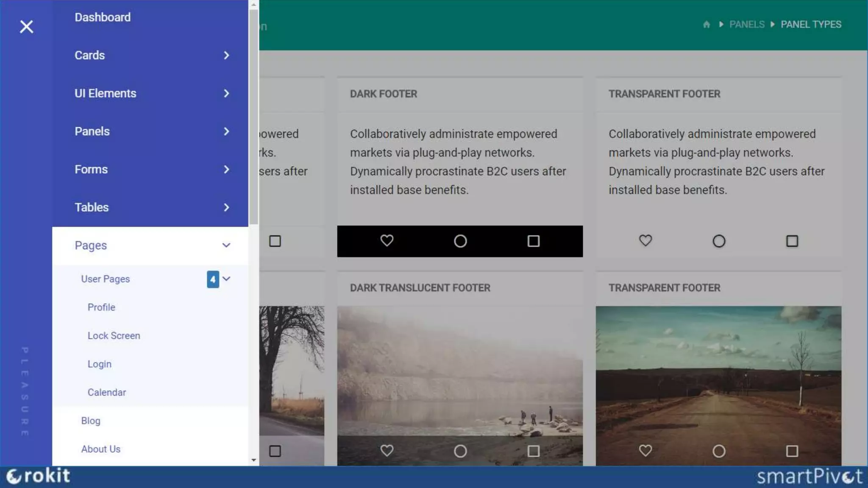Close the sidebar menu with X icon
868x488 pixels.
click(26, 27)
